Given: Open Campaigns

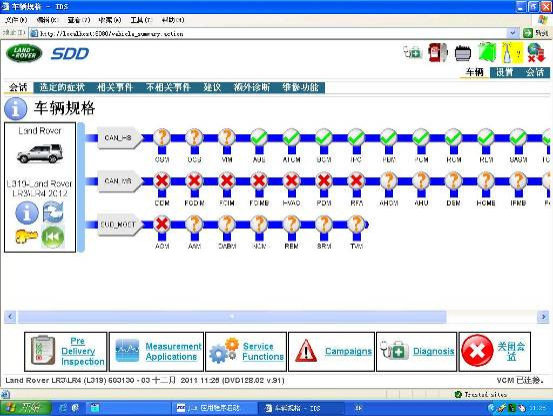Looking at the screenshot, I should (x=332, y=351).
